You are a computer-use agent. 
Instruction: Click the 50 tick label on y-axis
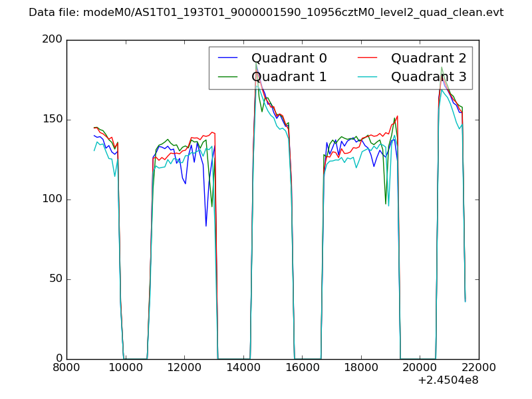point(56,279)
